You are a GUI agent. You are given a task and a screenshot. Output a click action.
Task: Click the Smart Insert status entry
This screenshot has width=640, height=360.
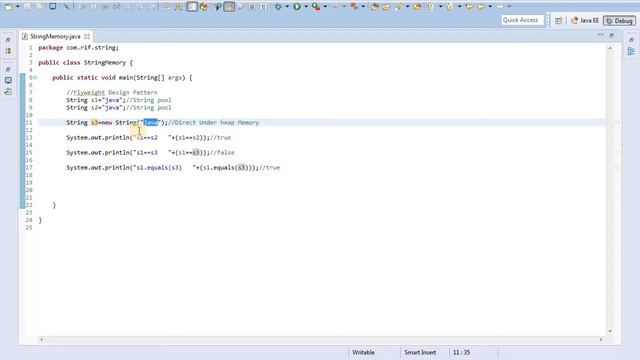[420, 352]
